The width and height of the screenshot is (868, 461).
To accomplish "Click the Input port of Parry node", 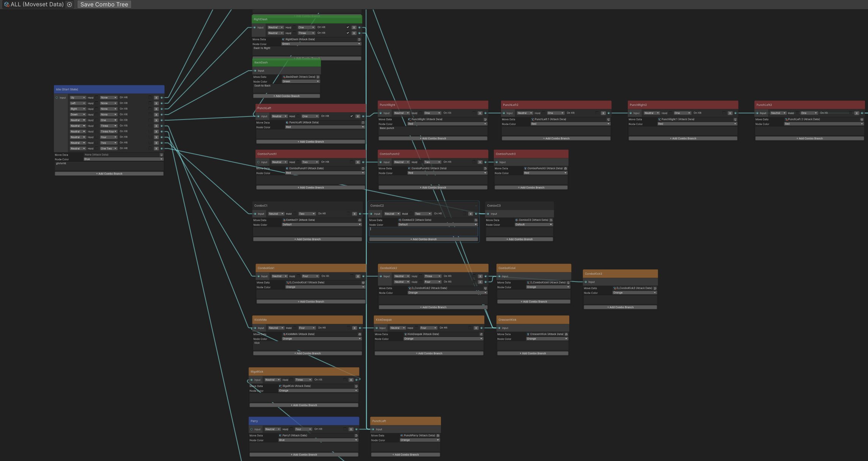I will click(x=251, y=430).
